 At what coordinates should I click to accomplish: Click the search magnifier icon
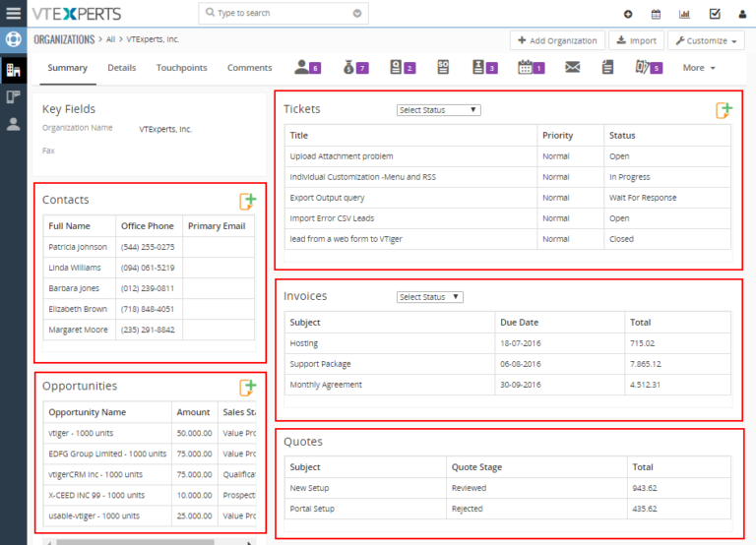click(210, 12)
